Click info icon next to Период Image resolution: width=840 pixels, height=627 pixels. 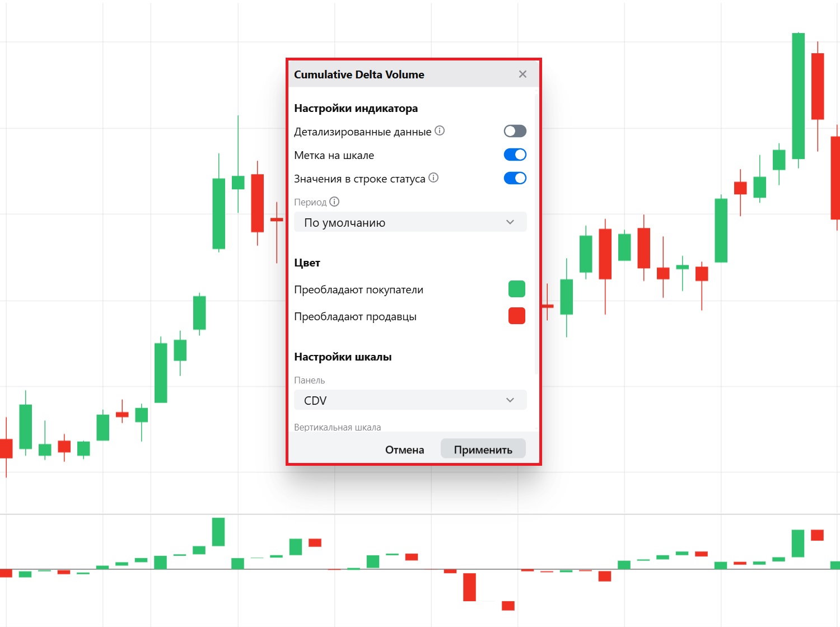pos(334,202)
